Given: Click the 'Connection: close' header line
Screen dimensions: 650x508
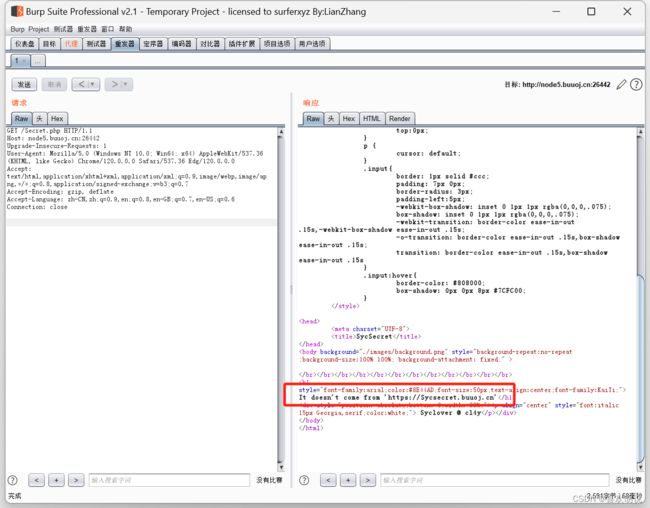Looking at the screenshot, I should coord(37,207).
